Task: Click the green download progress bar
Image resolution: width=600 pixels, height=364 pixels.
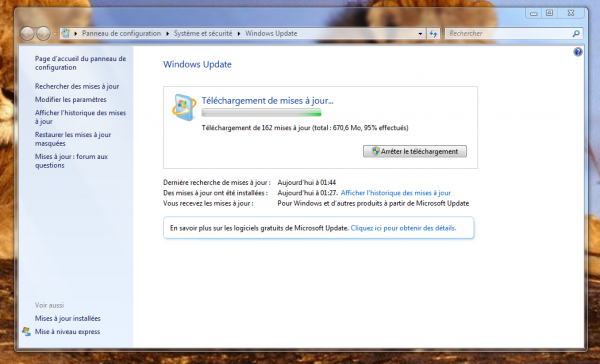Action: 261,113
